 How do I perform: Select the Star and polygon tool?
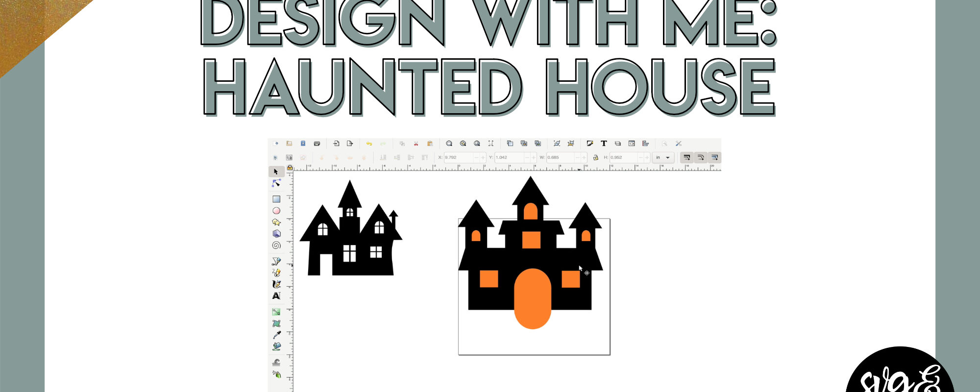pyautogui.click(x=276, y=222)
